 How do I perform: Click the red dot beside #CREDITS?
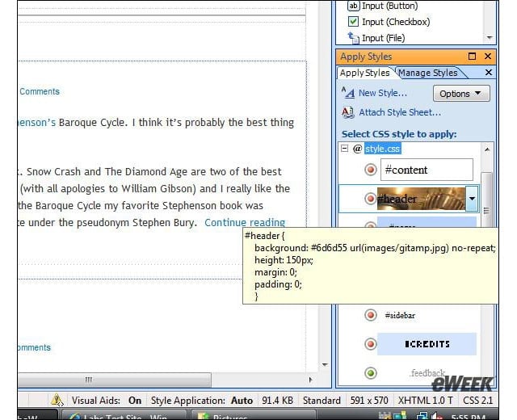pyautogui.click(x=371, y=344)
